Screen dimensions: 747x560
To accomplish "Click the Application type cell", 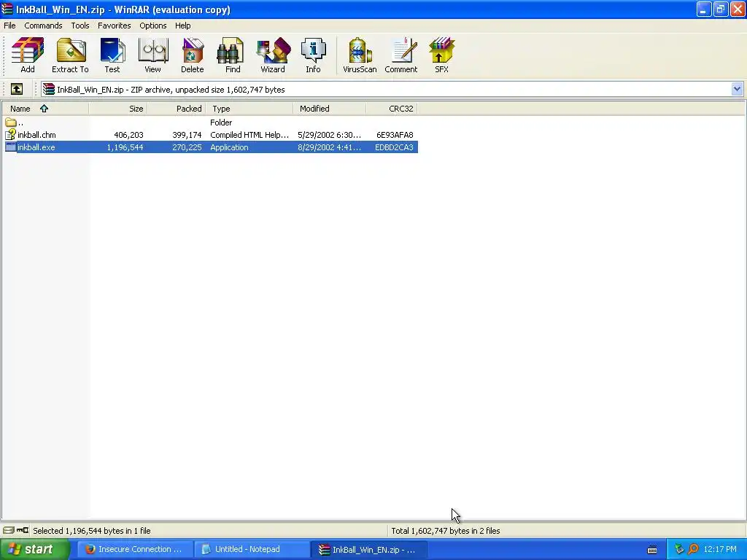I will (x=229, y=147).
